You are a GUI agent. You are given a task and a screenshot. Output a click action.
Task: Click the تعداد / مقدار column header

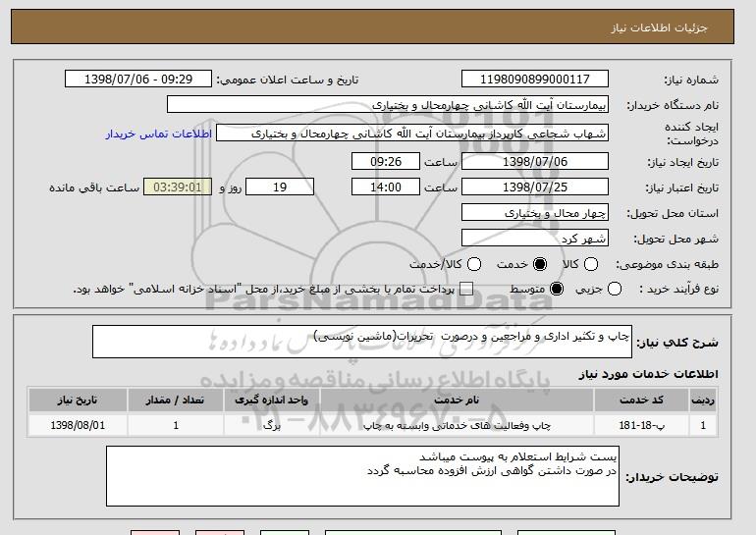175,401
